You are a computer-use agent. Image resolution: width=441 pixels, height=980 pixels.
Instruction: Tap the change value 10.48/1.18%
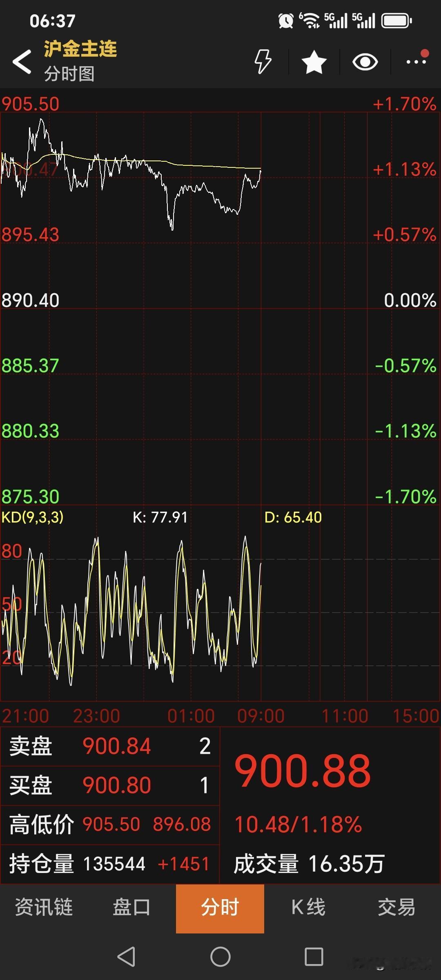(x=298, y=824)
